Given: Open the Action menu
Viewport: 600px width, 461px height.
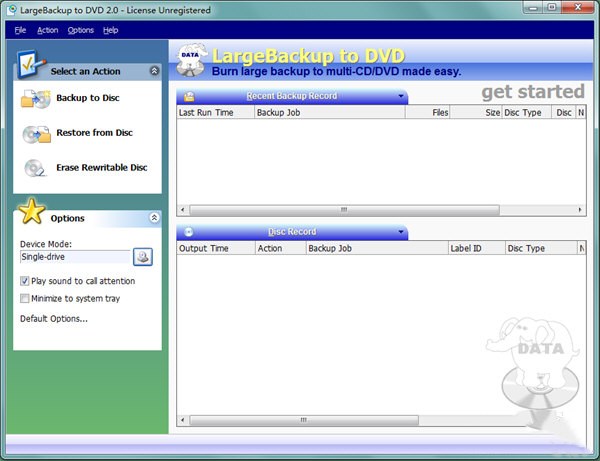Looking at the screenshot, I should coord(48,30).
